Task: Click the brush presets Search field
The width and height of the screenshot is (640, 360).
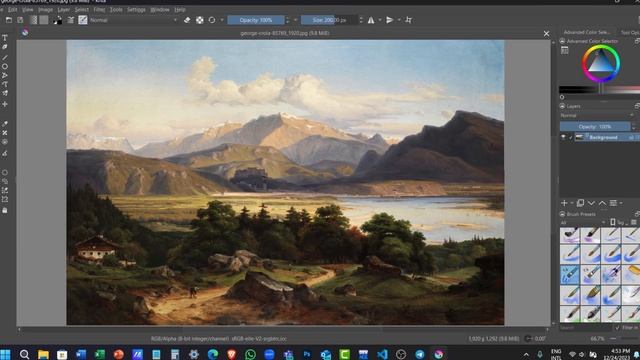Action: (x=585, y=327)
